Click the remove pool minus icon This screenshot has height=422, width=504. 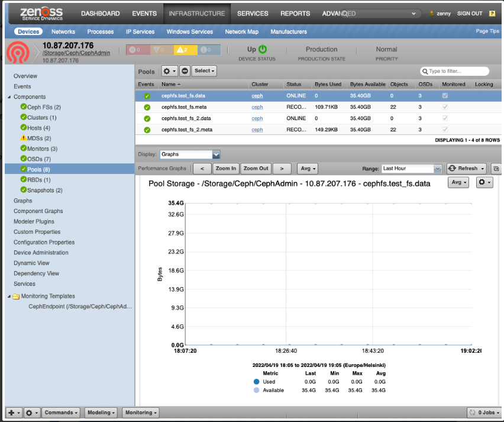(185, 71)
